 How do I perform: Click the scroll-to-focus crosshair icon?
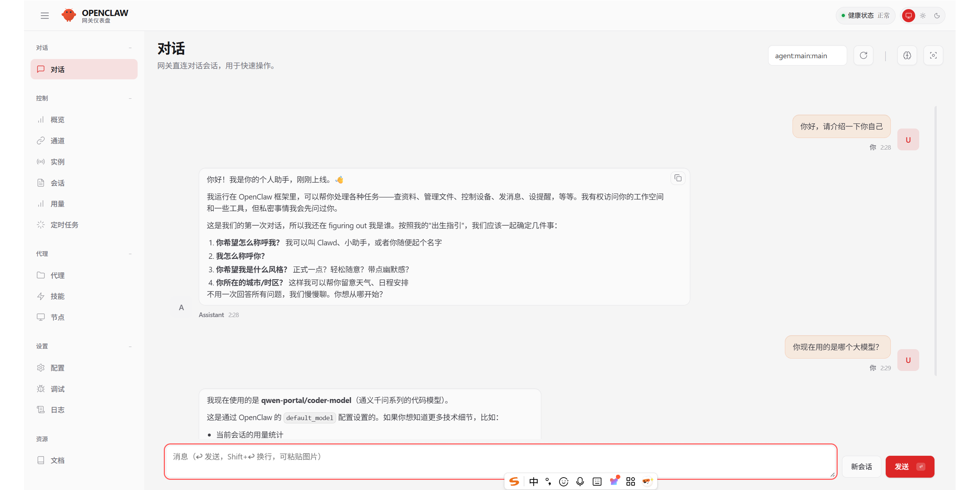(933, 55)
